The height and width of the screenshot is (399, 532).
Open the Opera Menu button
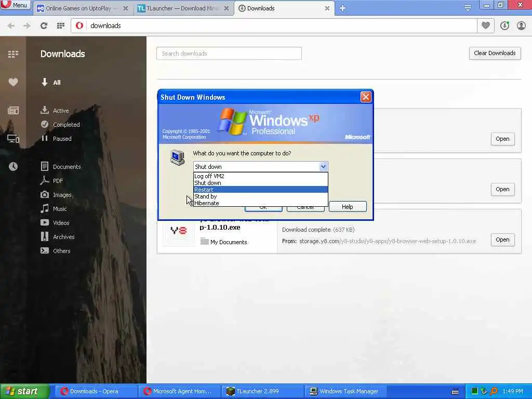tap(15, 5)
